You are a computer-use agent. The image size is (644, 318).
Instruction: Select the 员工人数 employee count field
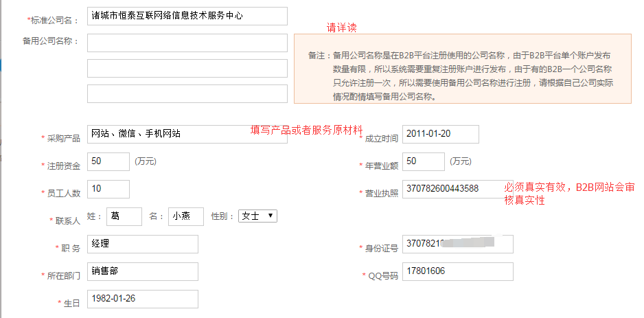[108, 189]
